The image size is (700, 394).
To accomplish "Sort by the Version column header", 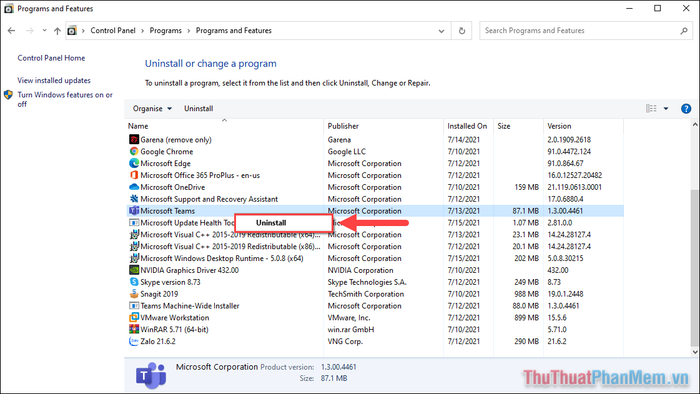I will [x=559, y=126].
